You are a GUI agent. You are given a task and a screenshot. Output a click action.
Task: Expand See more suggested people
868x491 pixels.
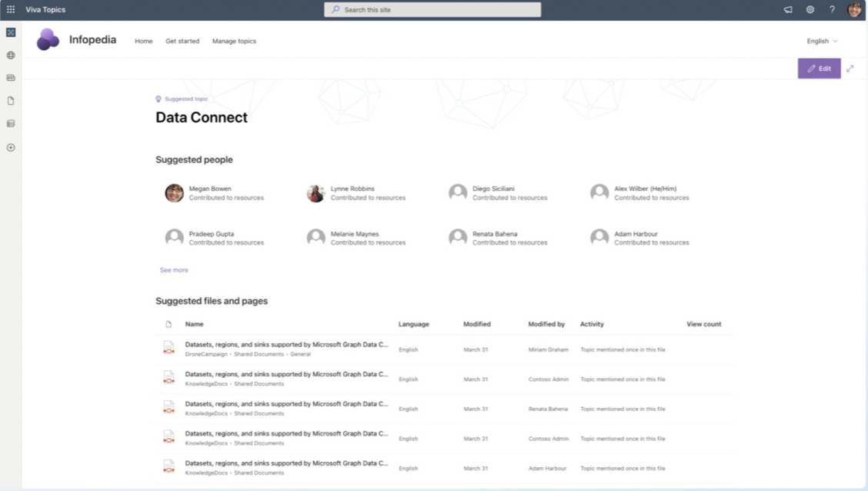point(174,270)
